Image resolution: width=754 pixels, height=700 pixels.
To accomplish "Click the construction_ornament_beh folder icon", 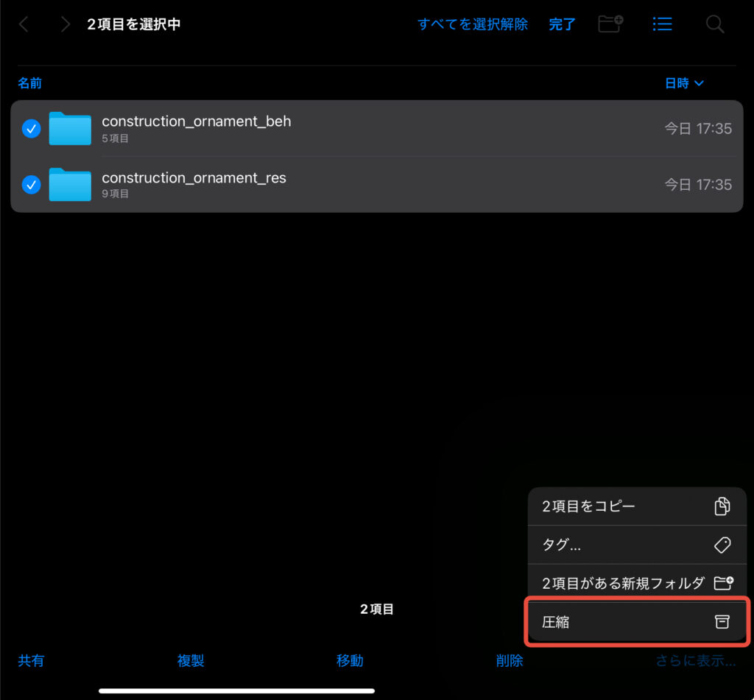I will [70, 129].
